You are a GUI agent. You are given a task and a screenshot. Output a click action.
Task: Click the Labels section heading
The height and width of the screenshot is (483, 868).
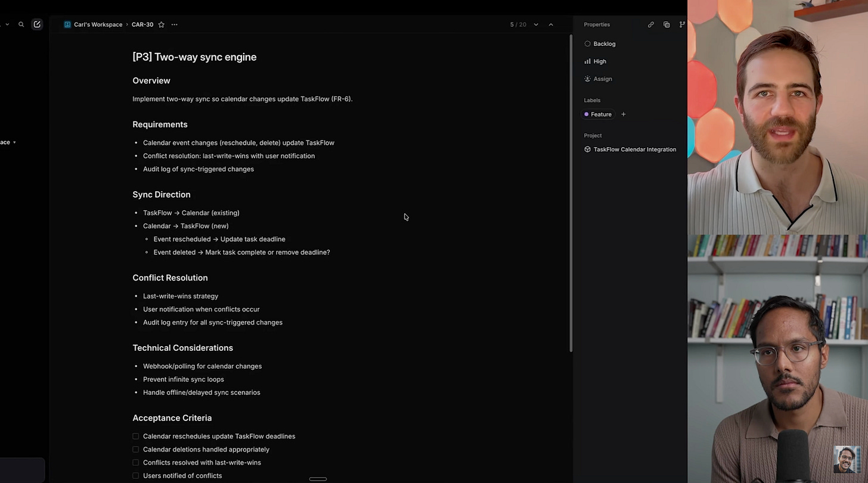pos(592,100)
